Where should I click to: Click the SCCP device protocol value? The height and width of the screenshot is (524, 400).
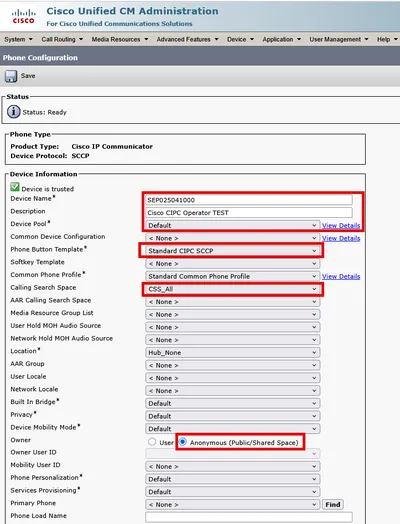(x=80, y=156)
